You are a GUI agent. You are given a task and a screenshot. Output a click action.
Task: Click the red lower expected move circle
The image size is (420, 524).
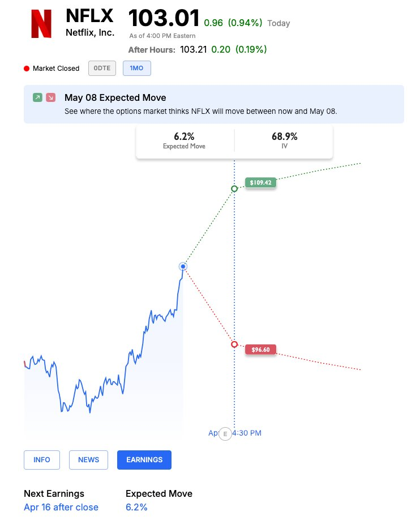[x=234, y=344]
